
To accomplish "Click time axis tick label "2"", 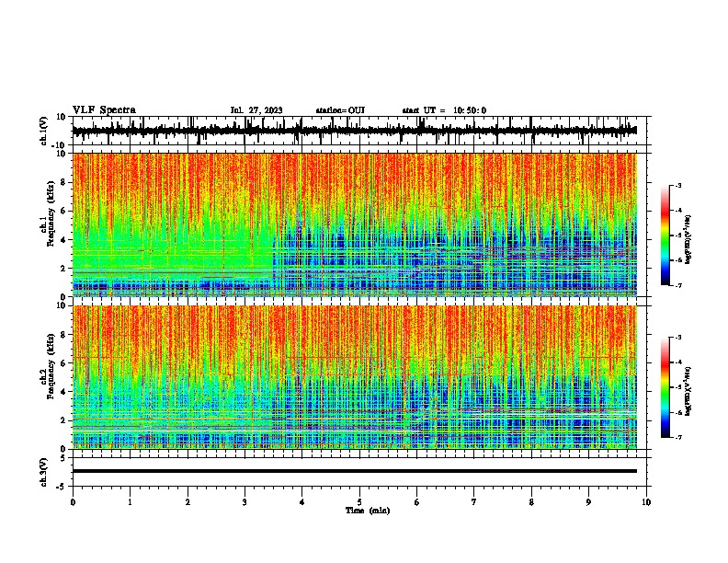I will 188,502.
